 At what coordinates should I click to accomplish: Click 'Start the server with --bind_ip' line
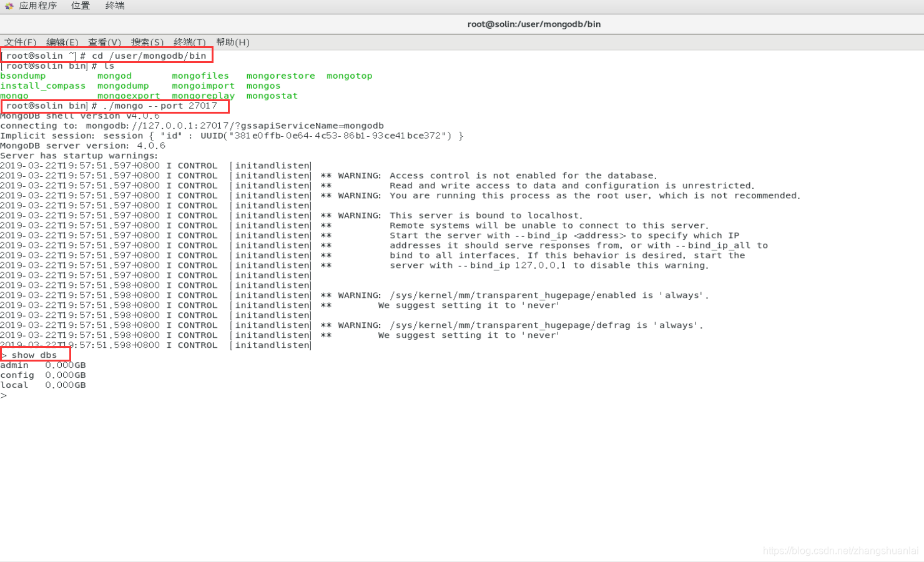[x=564, y=235]
